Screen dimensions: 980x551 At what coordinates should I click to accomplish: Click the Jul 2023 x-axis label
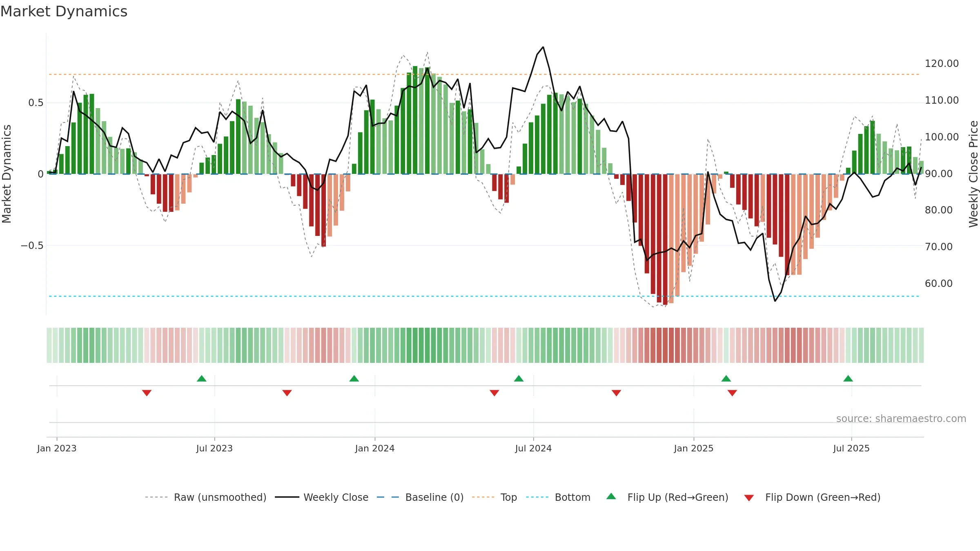click(214, 448)
